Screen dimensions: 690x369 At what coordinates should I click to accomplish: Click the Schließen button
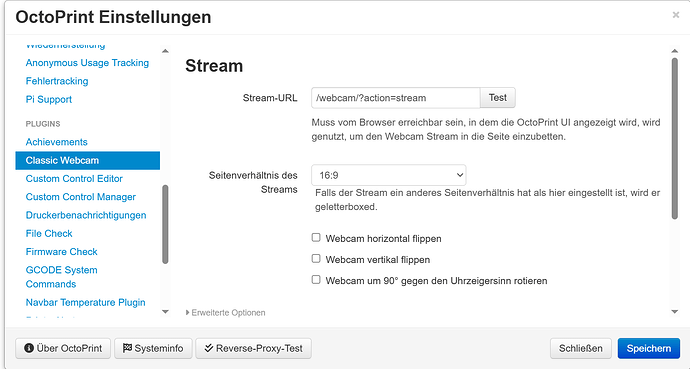580,348
